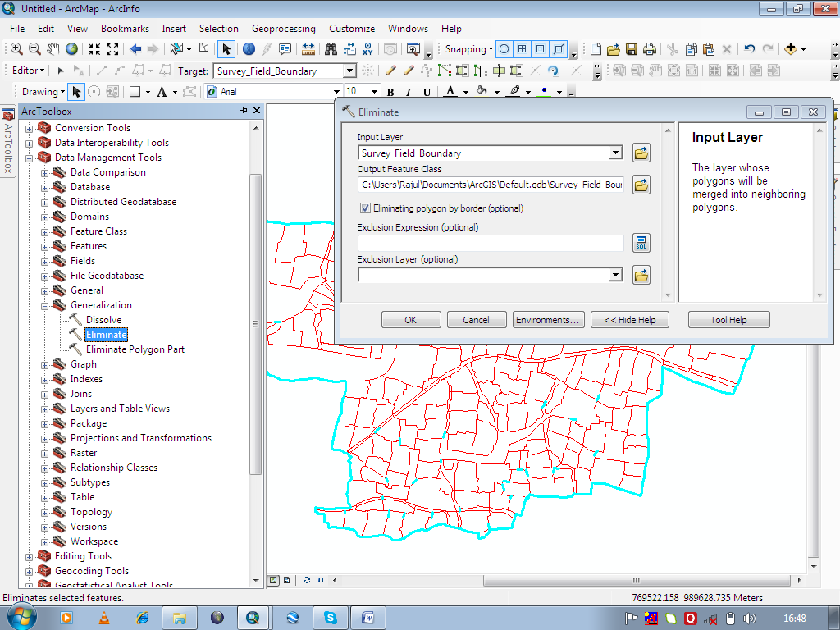Click the Refresh map icon at bottom

click(x=307, y=580)
